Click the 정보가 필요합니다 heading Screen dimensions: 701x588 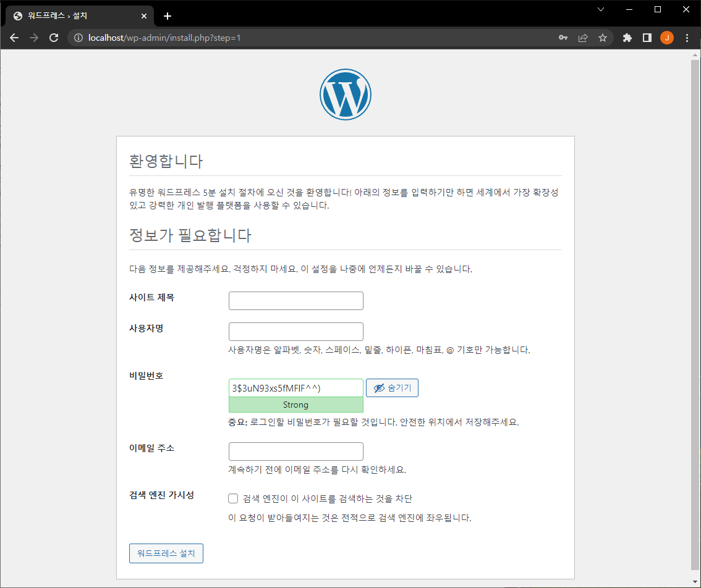pyautogui.click(x=190, y=235)
